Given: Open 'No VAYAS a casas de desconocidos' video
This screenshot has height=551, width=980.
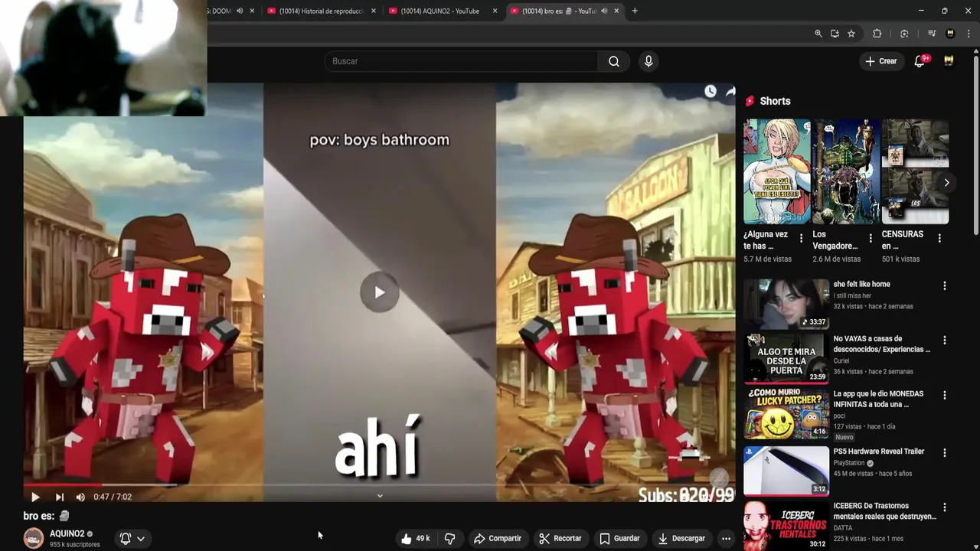Looking at the screenshot, I should pos(786,358).
